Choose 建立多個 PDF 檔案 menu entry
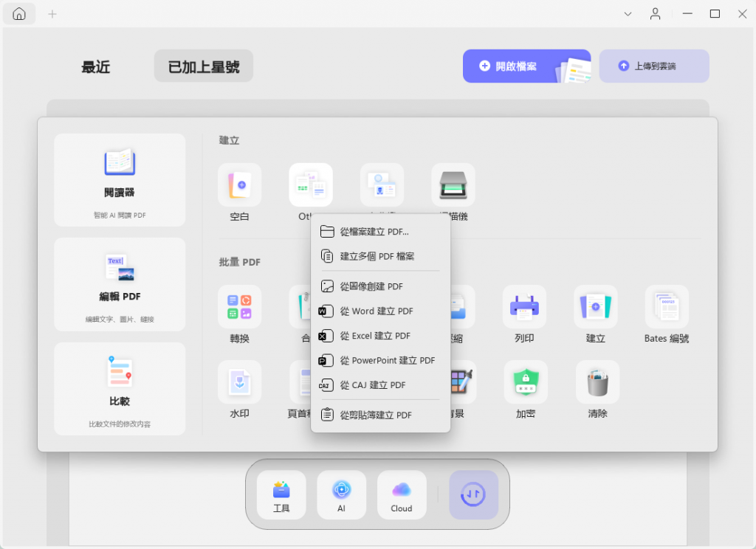The image size is (756, 549). (380, 257)
